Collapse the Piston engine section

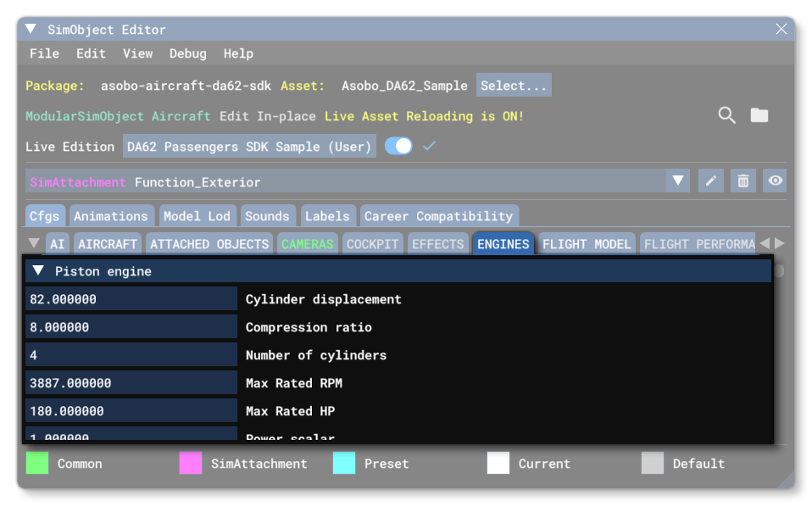(36, 270)
